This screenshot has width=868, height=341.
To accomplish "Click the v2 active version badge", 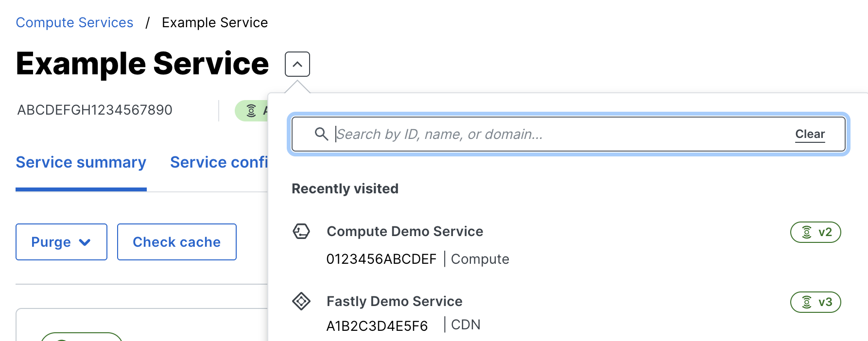I will coord(816,232).
